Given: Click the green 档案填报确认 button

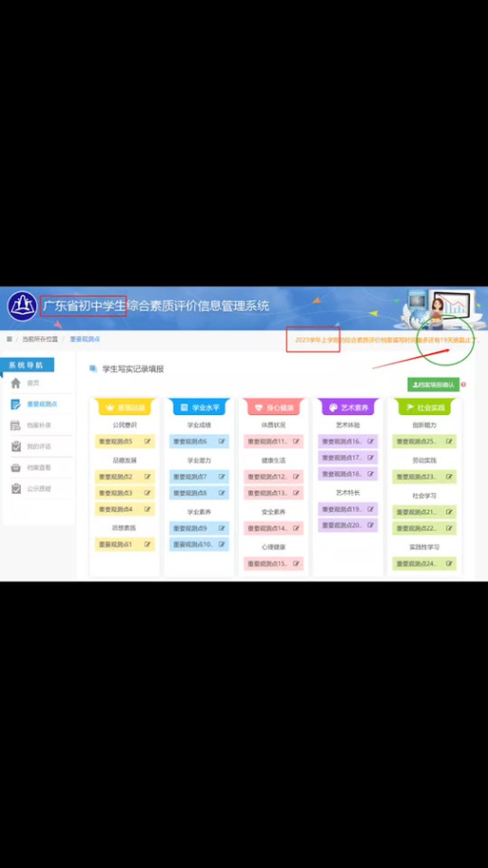Looking at the screenshot, I should point(433,385).
